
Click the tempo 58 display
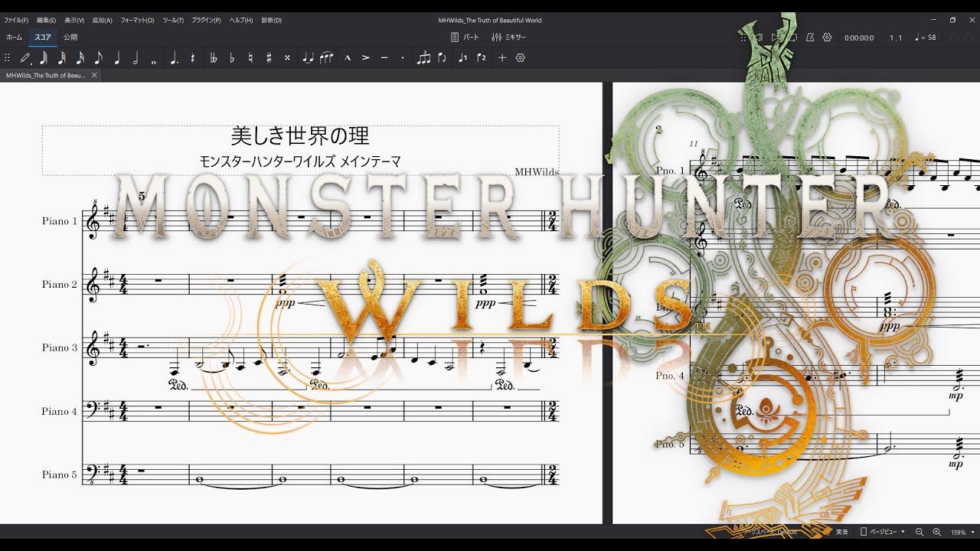926,37
